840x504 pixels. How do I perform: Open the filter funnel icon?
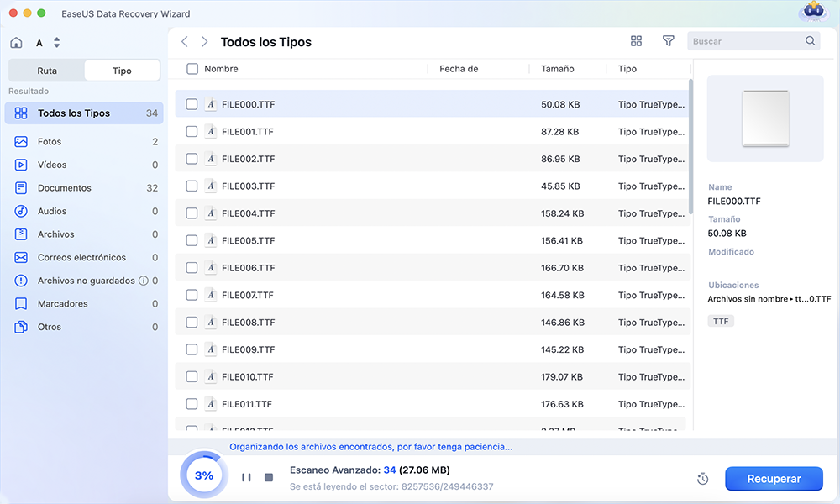coord(668,40)
